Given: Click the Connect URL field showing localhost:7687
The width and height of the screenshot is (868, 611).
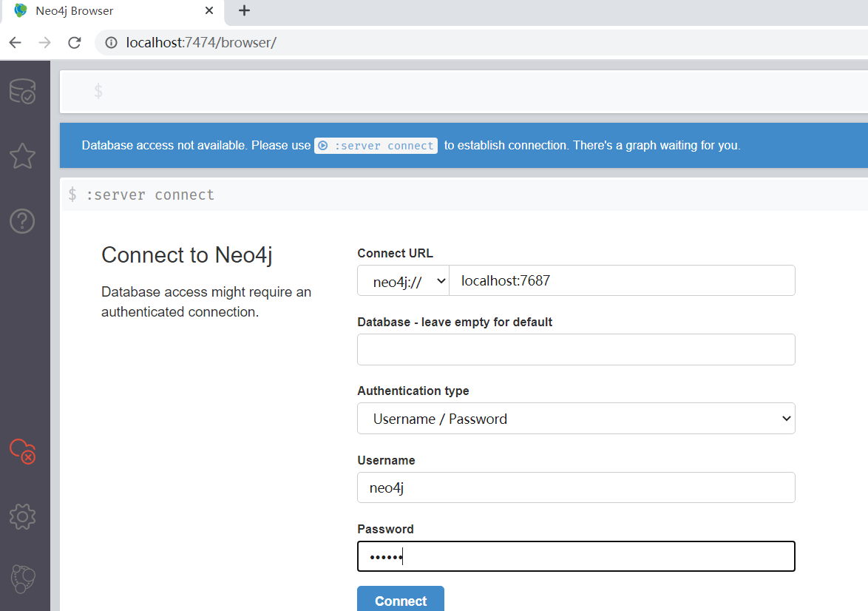Looking at the screenshot, I should [x=623, y=280].
